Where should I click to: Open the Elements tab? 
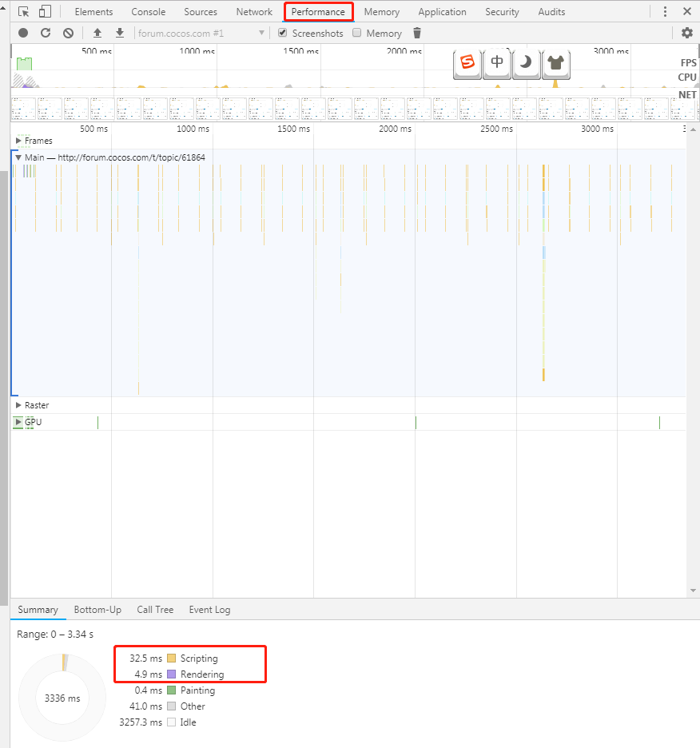[93, 11]
